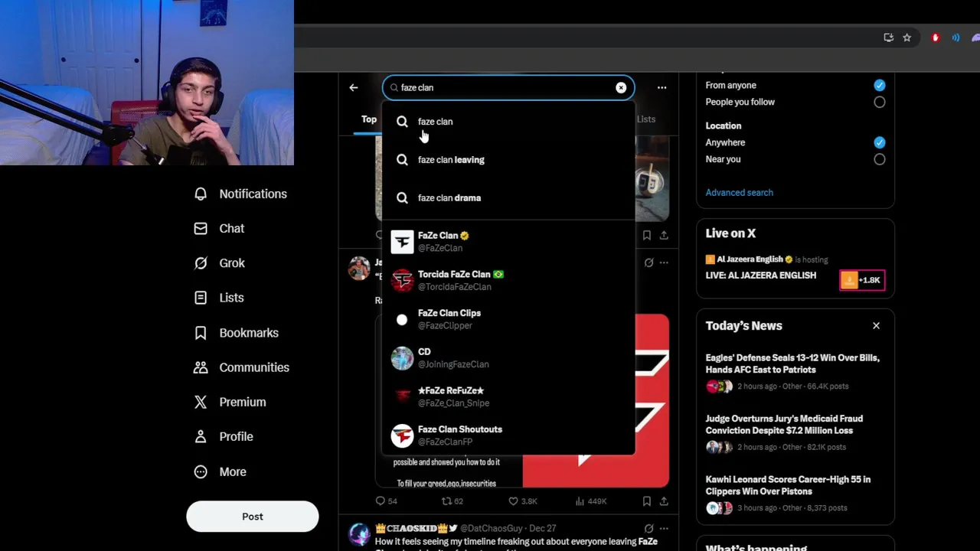
Task: Open Chat via the envelope icon
Action: tap(201, 228)
